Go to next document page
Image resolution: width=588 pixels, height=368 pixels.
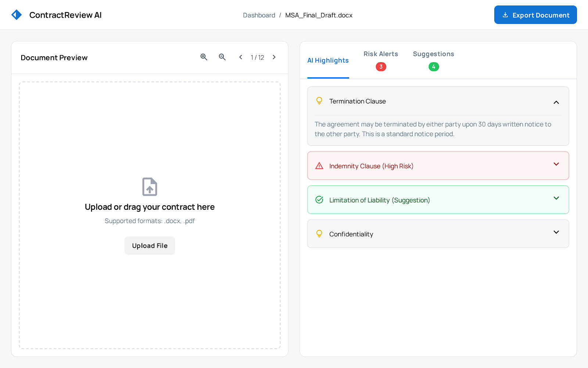[x=274, y=57]
